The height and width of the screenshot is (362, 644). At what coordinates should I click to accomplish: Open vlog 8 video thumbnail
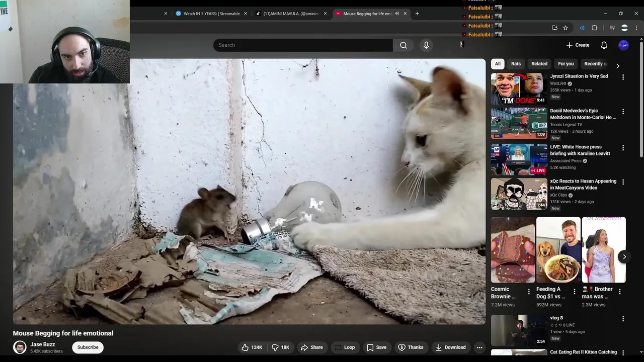click(519, 330)
